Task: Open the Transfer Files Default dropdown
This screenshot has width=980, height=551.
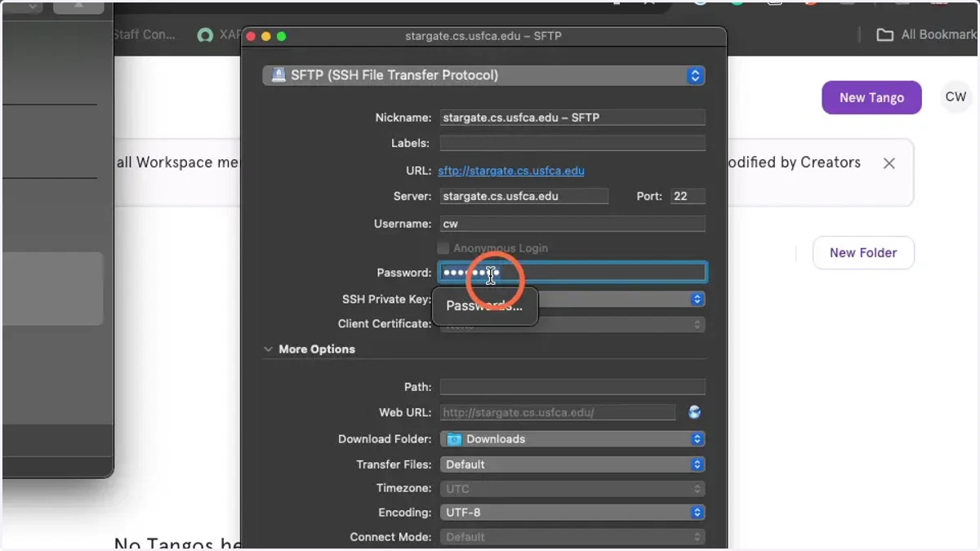Action: click(x=572, y=464)
